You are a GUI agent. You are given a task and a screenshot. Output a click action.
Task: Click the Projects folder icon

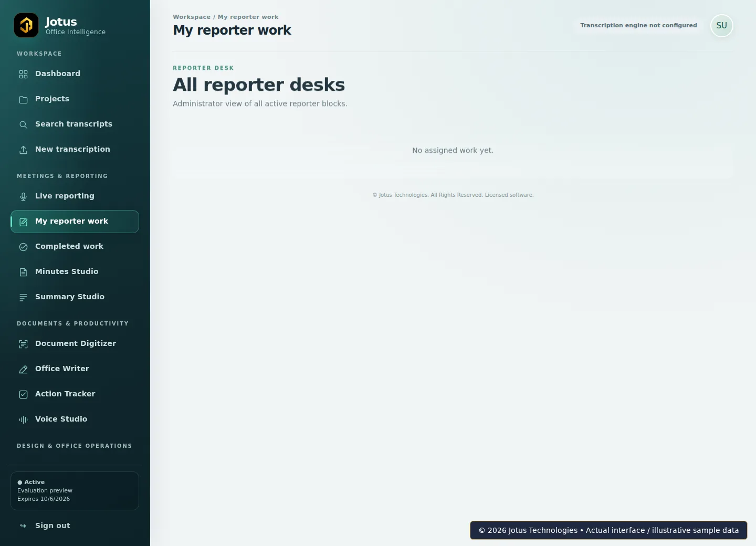tap(23, 99)
